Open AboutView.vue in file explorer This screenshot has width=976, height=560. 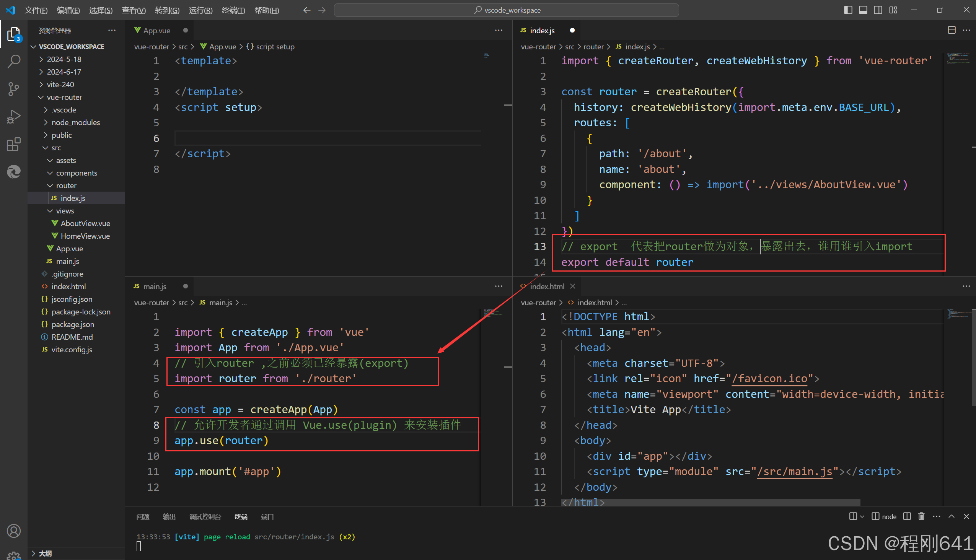click(85, 223)
